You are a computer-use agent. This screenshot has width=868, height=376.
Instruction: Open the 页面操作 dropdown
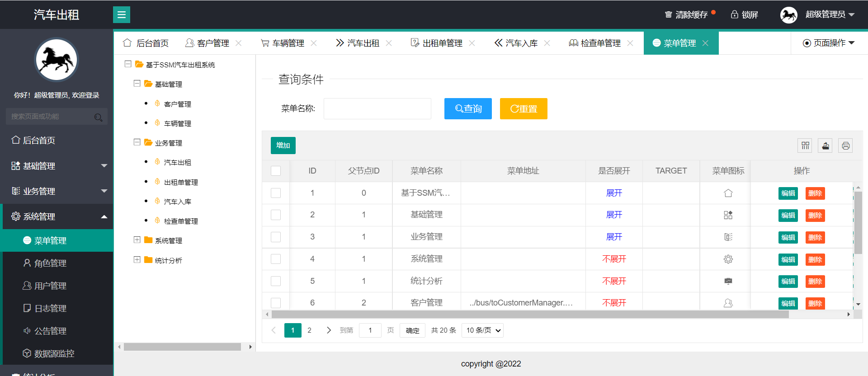click(x=829, y=43)
